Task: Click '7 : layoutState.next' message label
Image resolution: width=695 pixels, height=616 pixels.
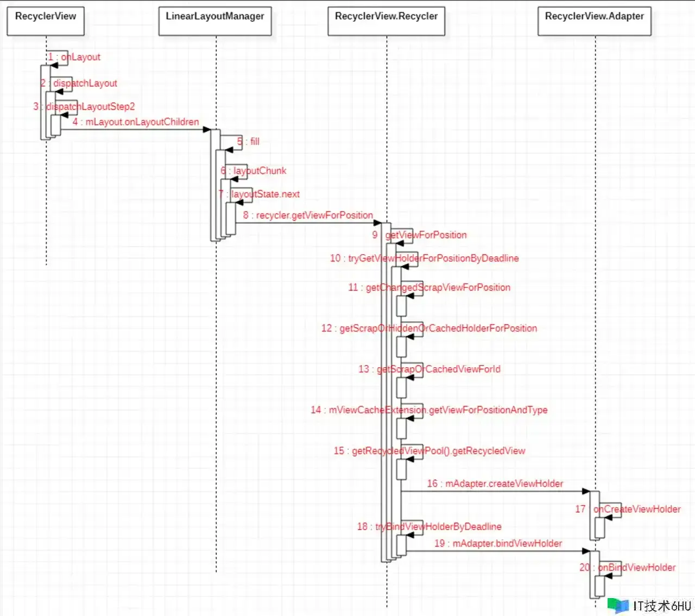Action: [x=259, y=194]
